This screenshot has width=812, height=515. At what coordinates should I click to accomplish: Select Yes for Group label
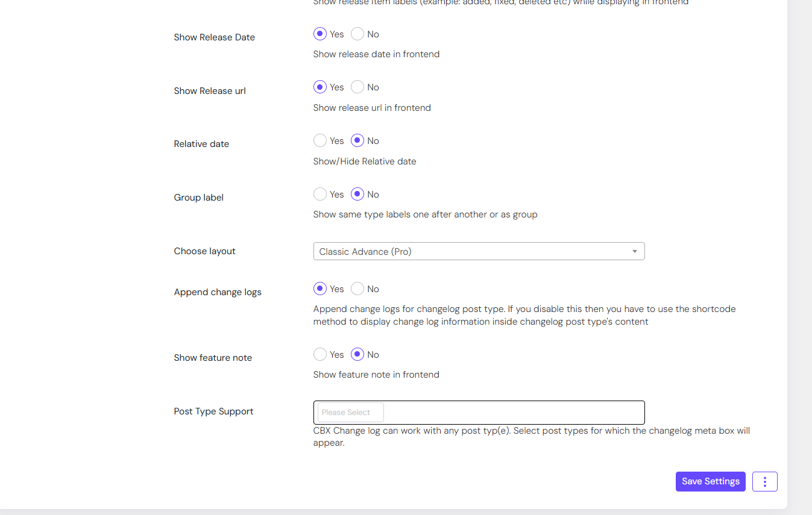pyautogui.click(x=320, y=194)
